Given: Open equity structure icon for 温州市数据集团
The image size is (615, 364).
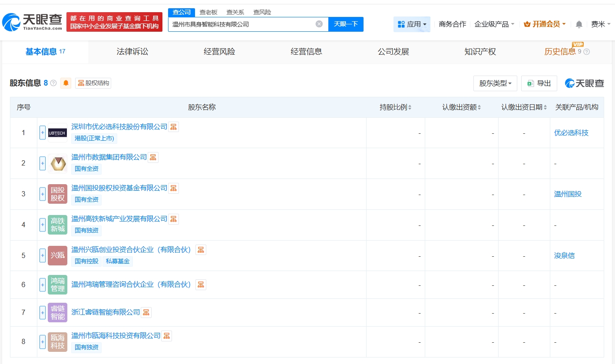Looking at the screenshot, I should point(153,157).
